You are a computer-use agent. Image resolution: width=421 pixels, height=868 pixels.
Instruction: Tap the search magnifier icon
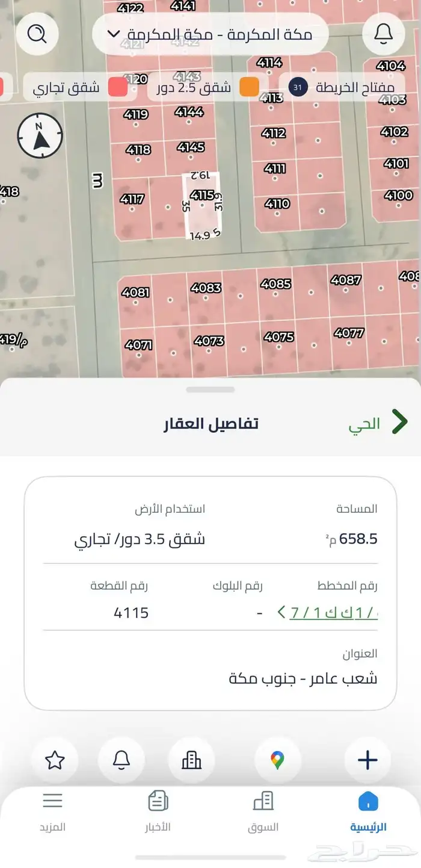[37, 34]
